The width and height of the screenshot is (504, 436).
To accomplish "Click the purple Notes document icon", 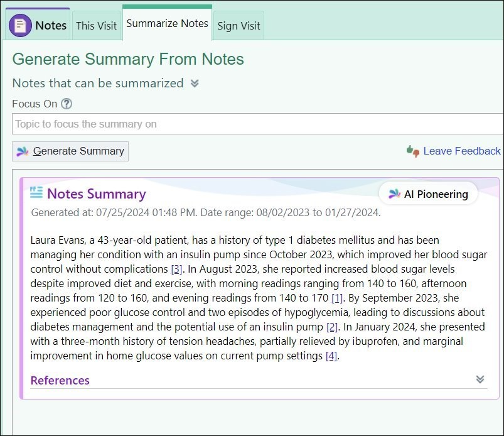I will coord(20,25).
